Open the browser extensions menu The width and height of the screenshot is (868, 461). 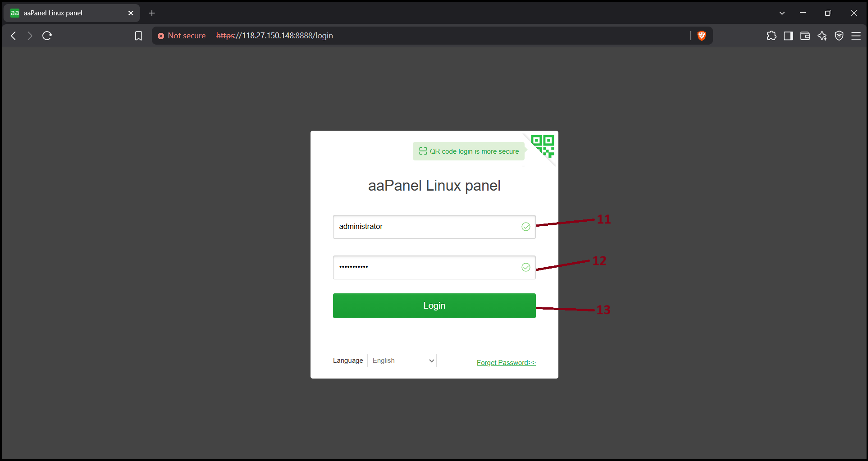tap(771, 36)
